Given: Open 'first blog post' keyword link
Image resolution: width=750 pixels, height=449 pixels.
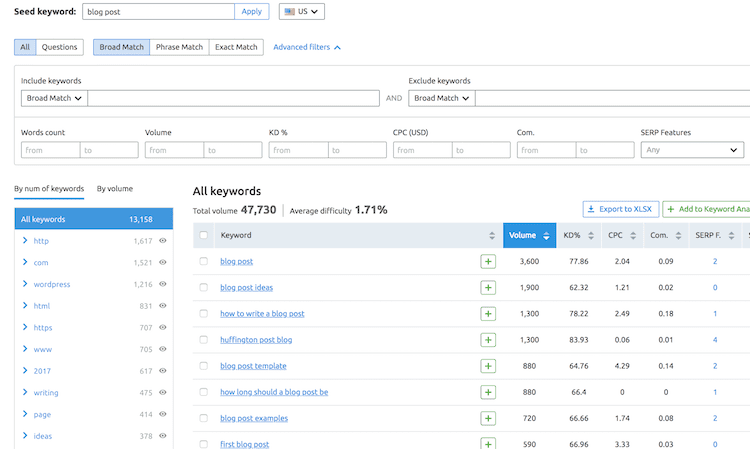Looking at the screenshot, I should coord(244,444).
